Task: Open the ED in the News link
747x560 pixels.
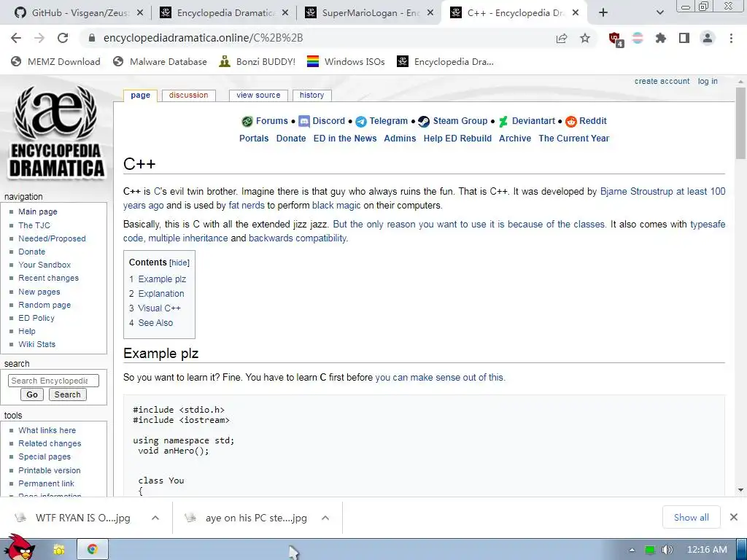Action: point(345,139)
